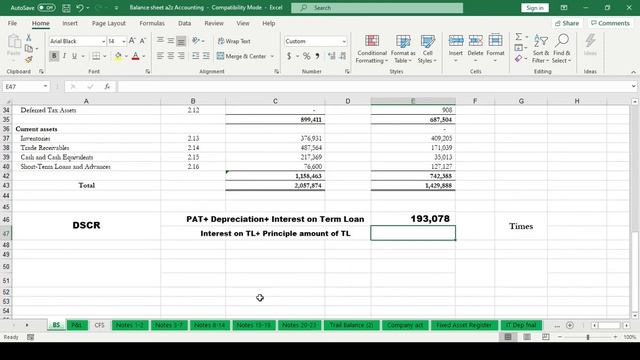
Task: Click Increase Decimal icon
Action: click(x=331, y=56)
